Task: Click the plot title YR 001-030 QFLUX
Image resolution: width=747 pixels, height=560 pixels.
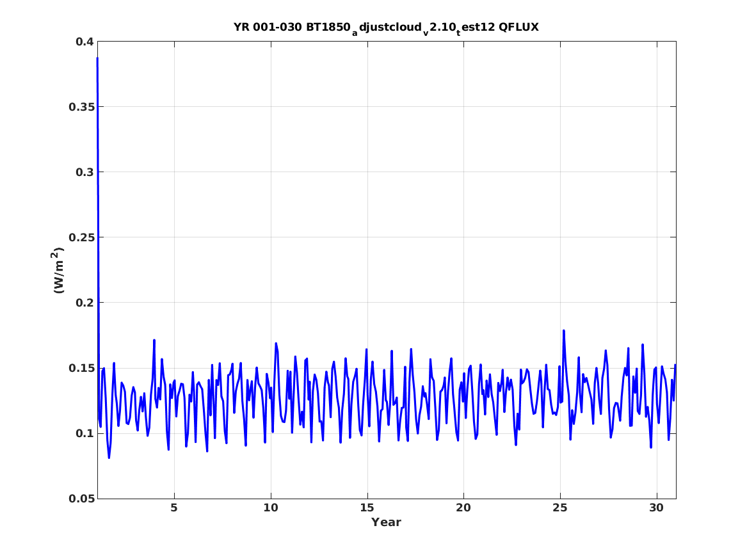Action: 386,28
